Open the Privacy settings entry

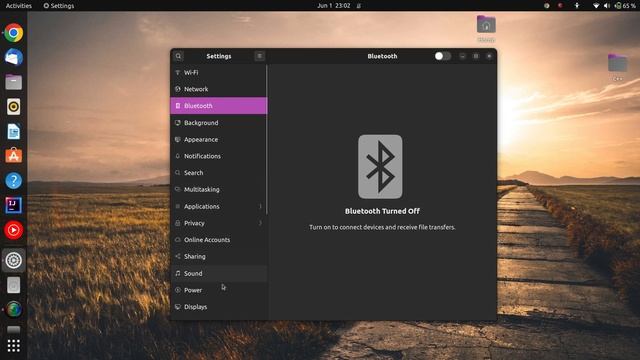tap(219, 223)
